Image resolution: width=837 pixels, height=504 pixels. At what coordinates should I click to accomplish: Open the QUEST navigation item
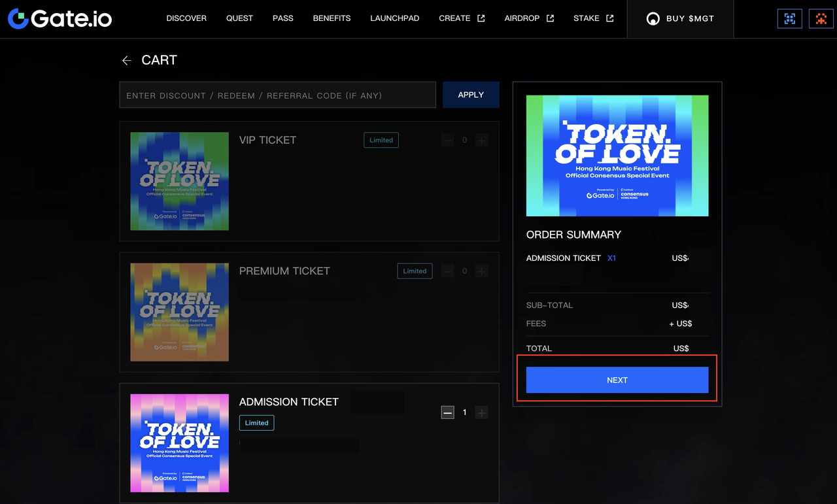click(x=239, y=18)
